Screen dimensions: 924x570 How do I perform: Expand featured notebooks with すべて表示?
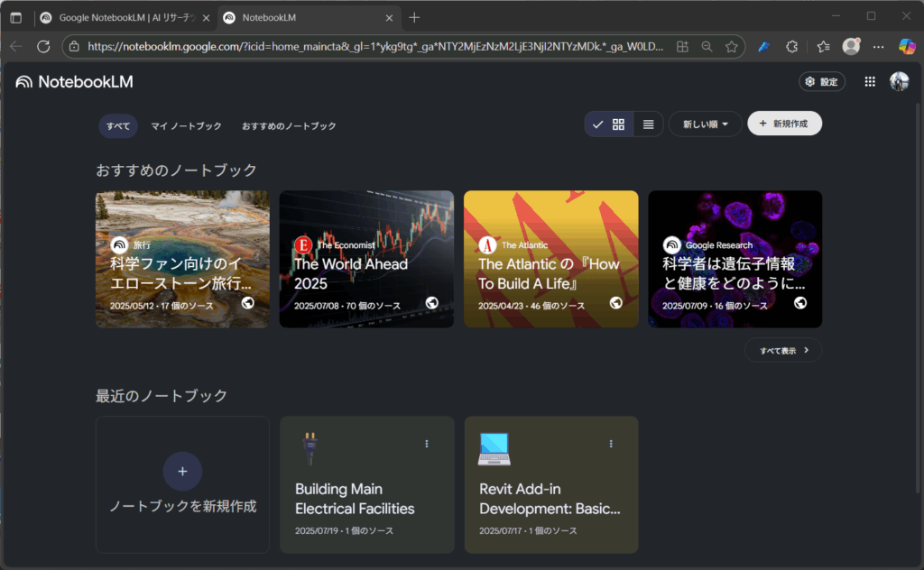783,350
